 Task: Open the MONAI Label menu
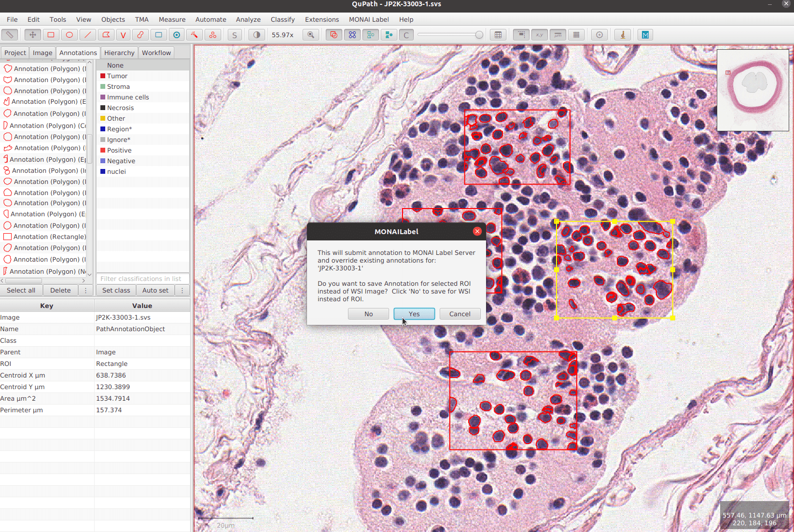(x=369, y=19)
